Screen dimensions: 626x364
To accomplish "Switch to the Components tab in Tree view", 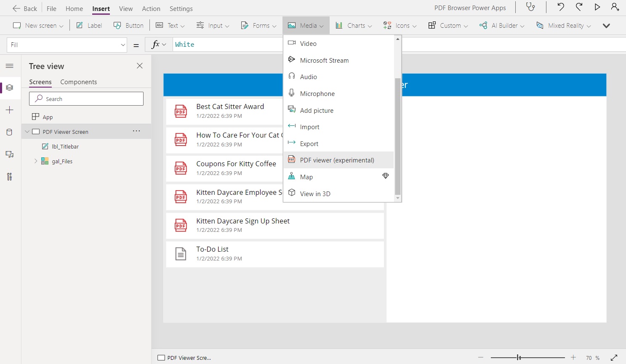I will point(78,82).
